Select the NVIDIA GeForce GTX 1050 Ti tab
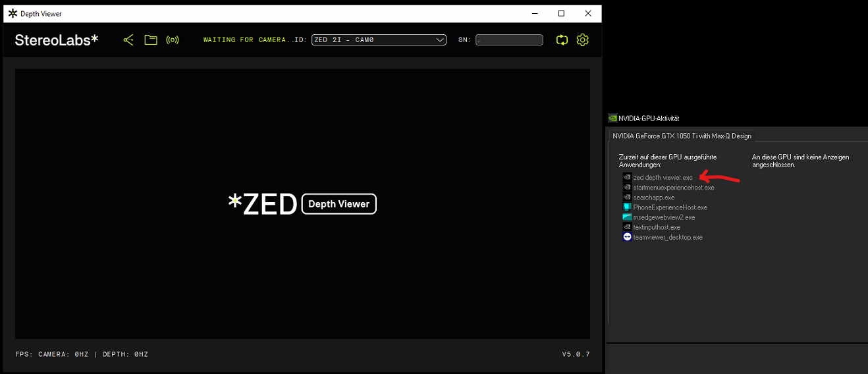Viewport: 868px width, 374px height. (x=681, y=136)
